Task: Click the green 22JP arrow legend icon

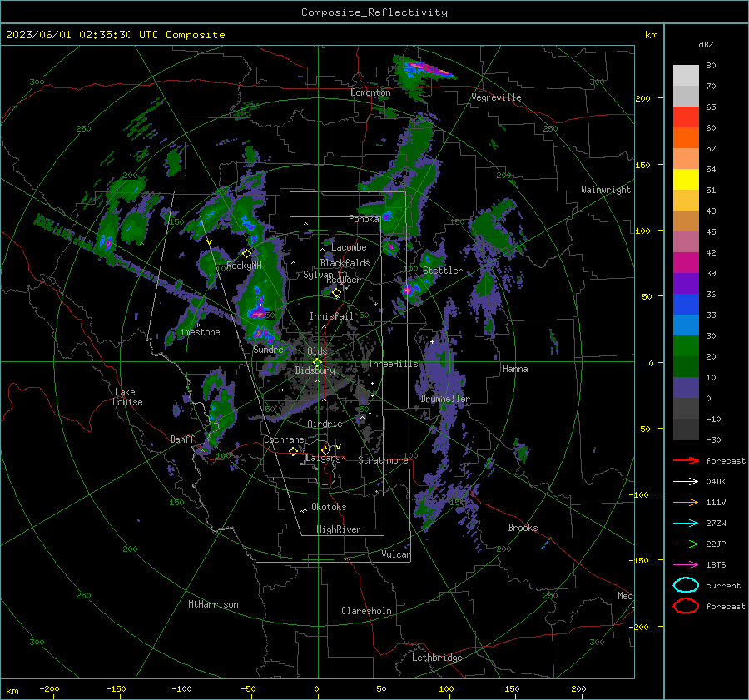Action: pyautogui.click(x=686, y=544)
